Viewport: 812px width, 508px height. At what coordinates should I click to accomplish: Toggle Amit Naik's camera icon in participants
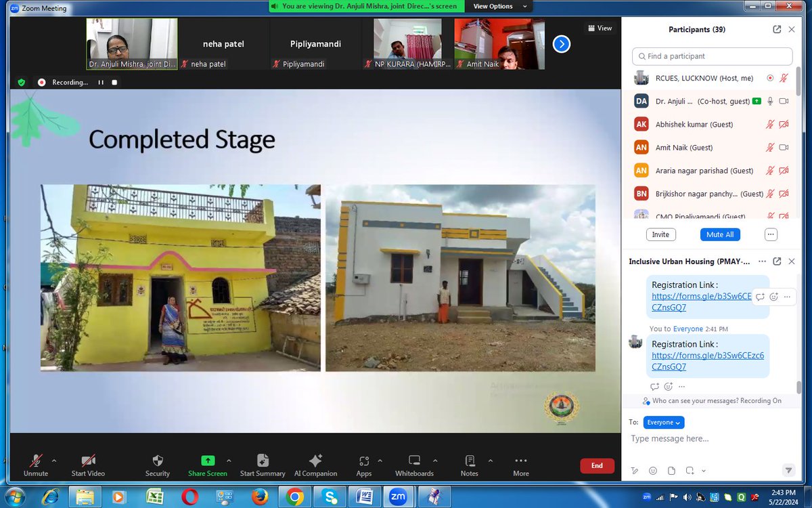pos(784,148)
